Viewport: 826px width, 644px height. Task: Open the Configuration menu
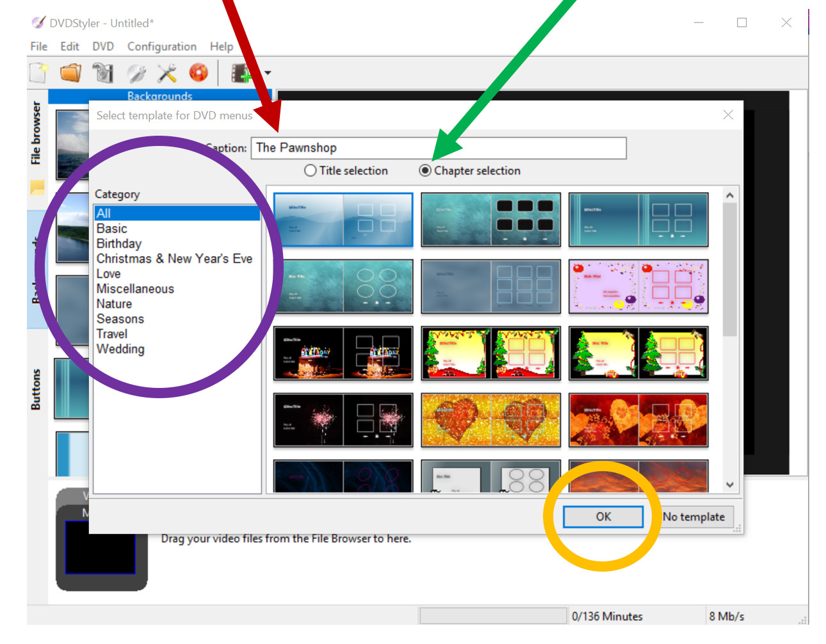[x=161, y=46]
